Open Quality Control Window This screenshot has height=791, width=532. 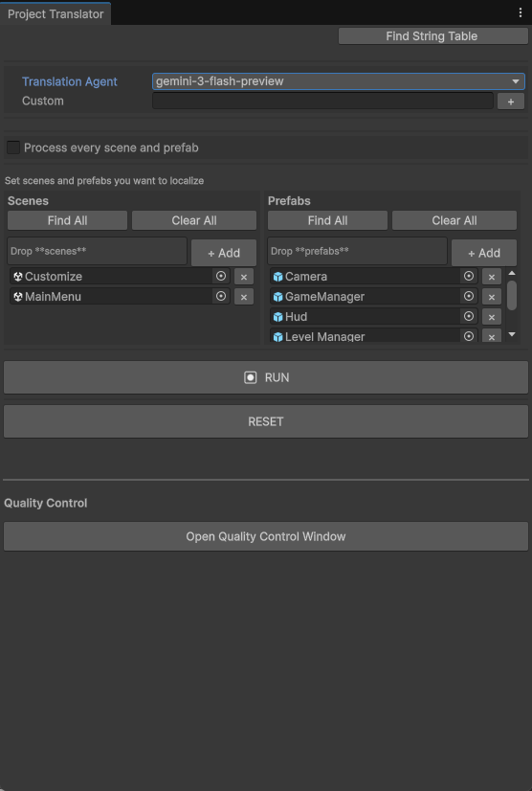(266, 536)
